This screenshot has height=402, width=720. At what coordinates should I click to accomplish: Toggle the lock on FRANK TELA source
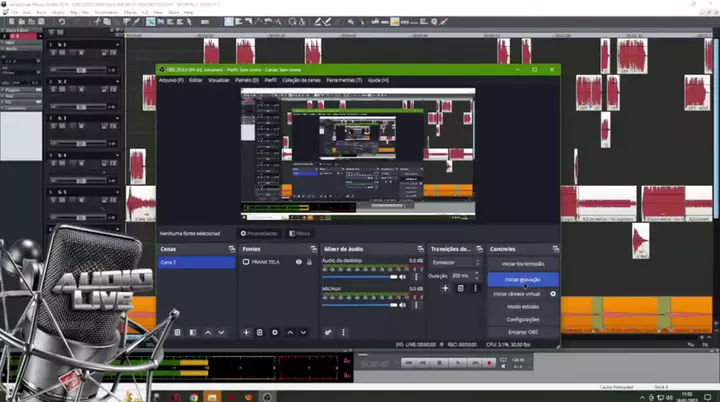click(309, 262)
